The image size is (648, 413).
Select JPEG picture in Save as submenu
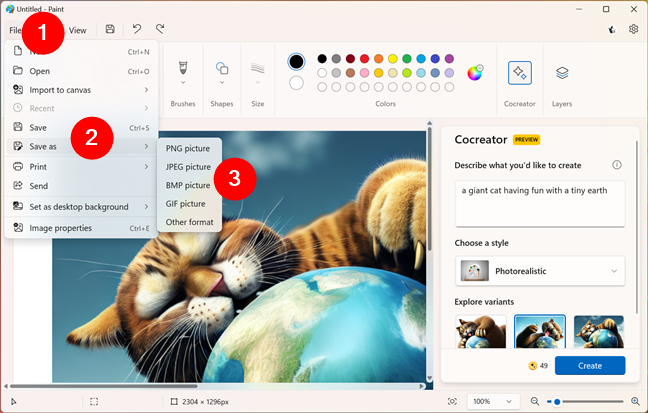[x=188, y=167]
